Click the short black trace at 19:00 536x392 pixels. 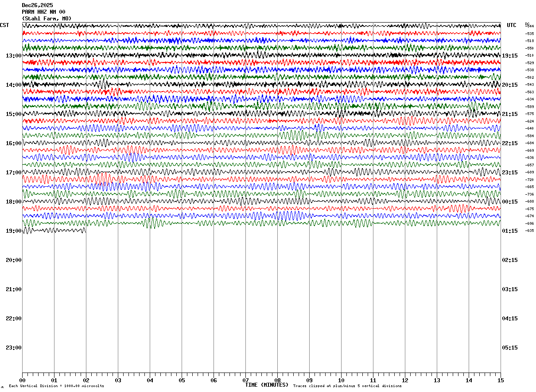click(54, 230)
